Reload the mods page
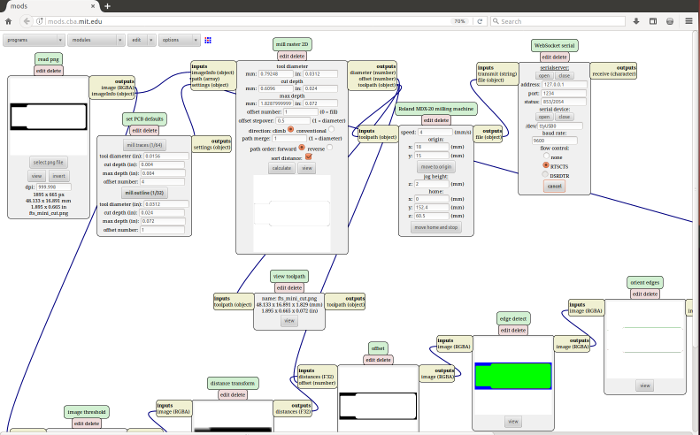The image size is (700, 435). click(x=480, y=21)
